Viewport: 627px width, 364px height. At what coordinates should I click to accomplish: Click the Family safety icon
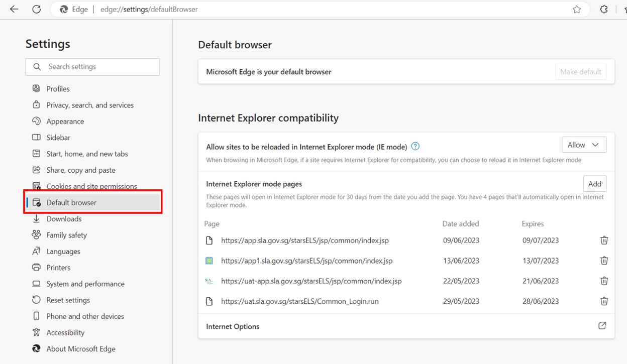point(36,235)
